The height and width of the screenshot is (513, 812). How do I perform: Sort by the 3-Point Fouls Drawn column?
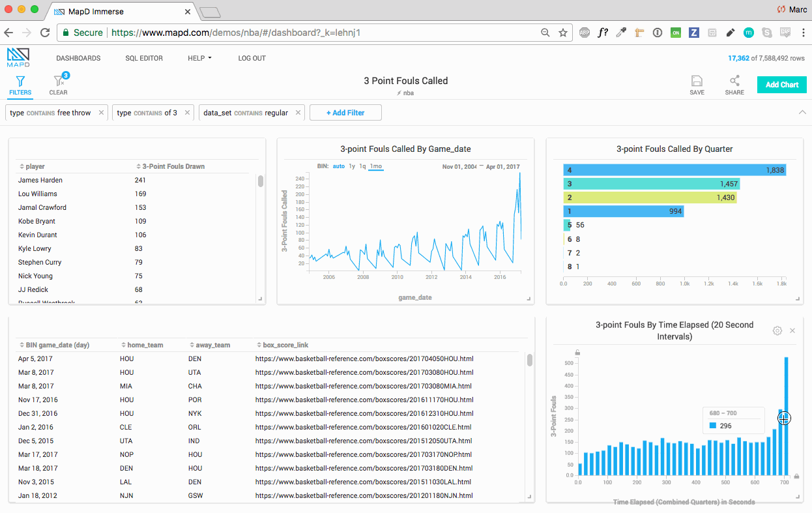(170, 166)
